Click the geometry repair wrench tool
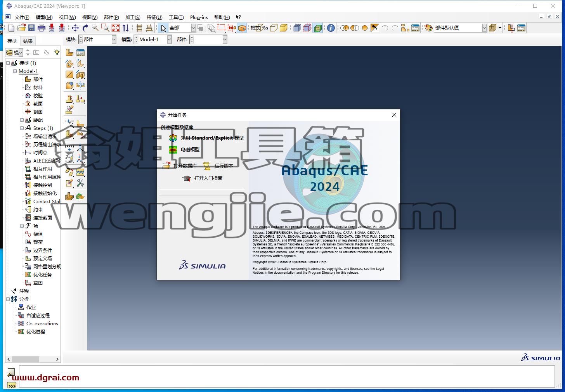This screenshot has width=565, height=392. pos(80,183)
